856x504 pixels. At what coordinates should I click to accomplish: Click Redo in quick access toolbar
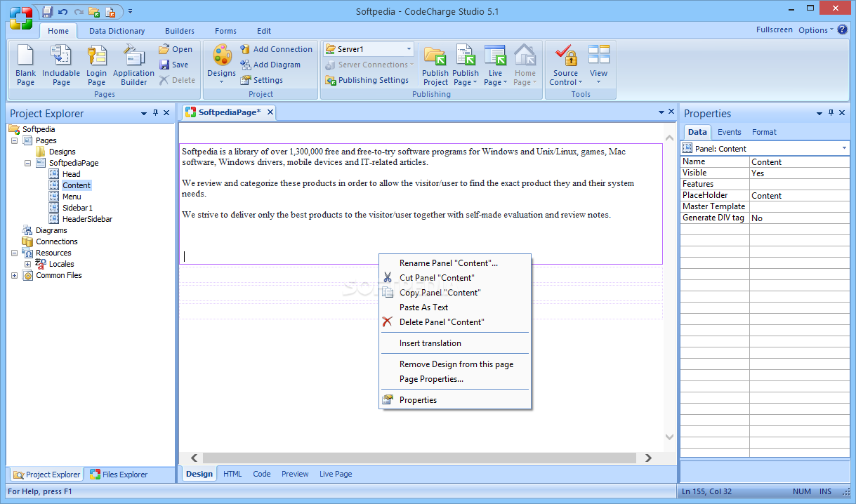click(78, 12)
